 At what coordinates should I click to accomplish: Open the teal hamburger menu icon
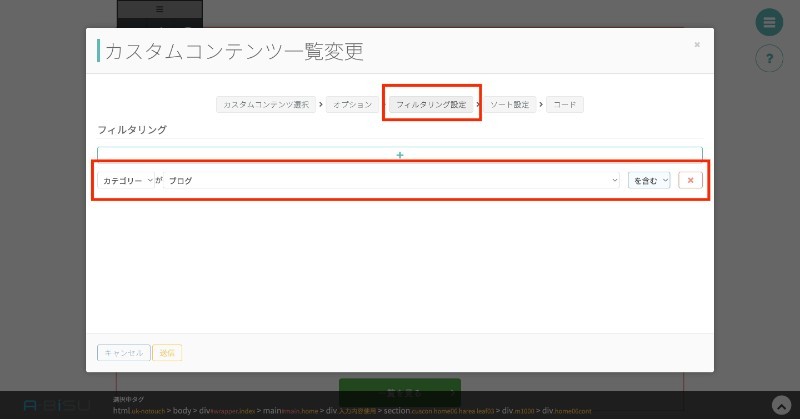pyautogui.click(x=769, y=22)
